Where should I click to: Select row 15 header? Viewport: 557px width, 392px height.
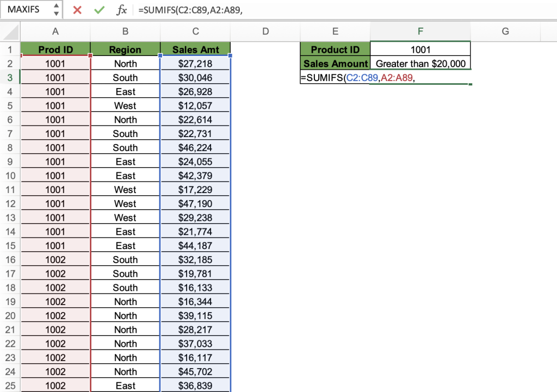click(9, 245)
